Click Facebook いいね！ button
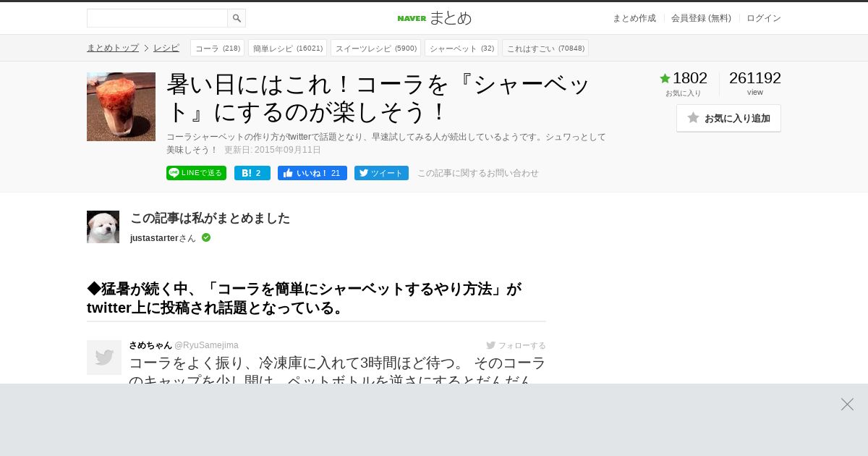 click(312, 173)
